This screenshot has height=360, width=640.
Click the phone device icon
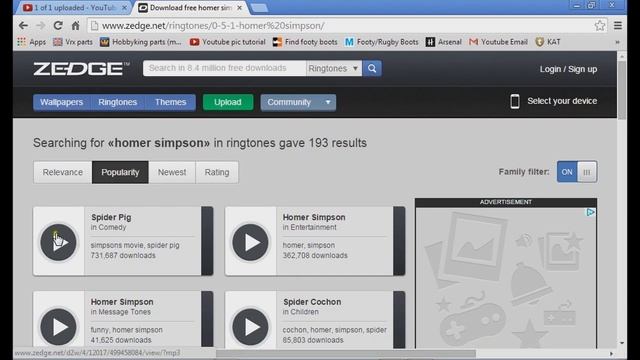(x=515, y=101)
